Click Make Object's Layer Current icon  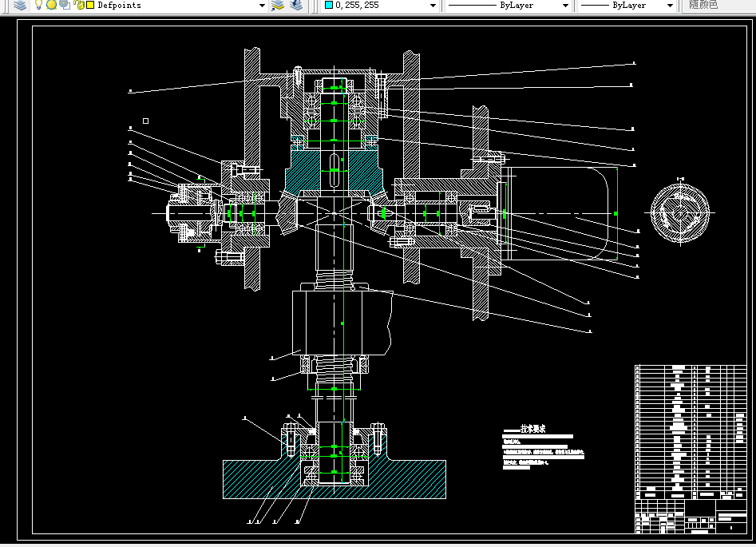point(278,5)
